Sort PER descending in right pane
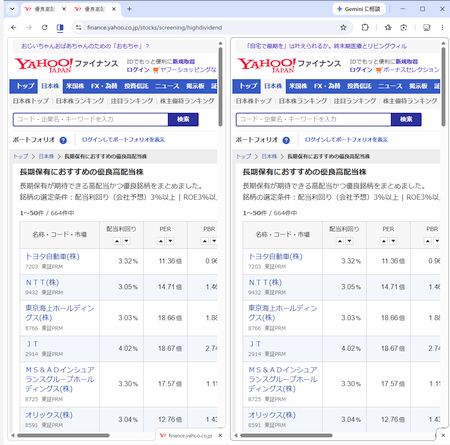Viewport: 450px width, 445px height. 393,241
